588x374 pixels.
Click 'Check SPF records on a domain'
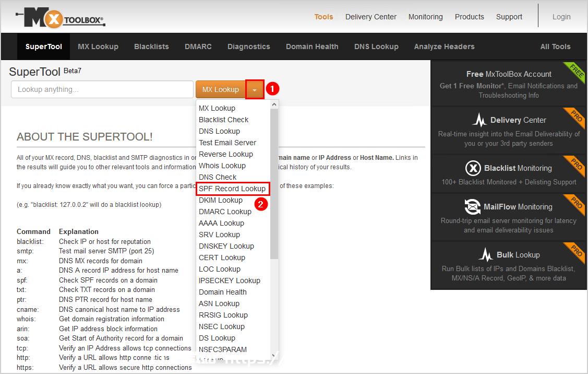pos(108,280)
